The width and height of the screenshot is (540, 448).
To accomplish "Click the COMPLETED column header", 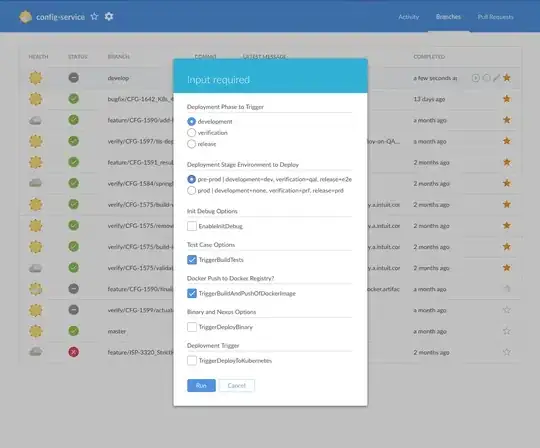I will [x=429, y=56].
